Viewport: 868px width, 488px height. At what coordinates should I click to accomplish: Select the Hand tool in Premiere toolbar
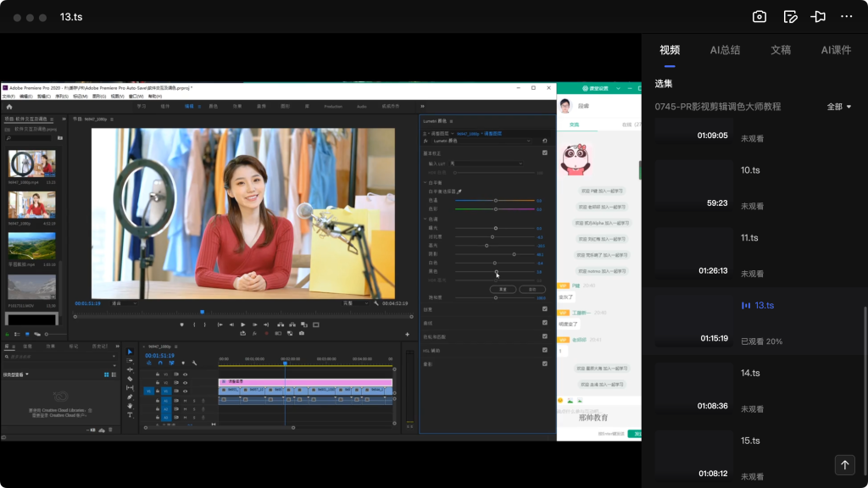click(130, 406)
